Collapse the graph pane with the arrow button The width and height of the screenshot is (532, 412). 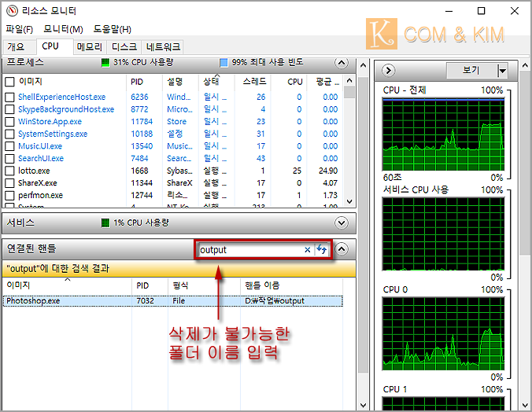click(389, 71)
